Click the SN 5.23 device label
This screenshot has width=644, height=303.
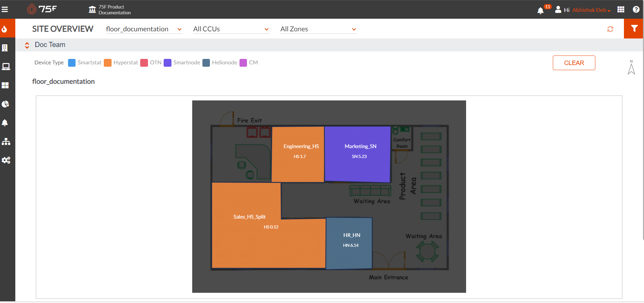tap(359, 157)
